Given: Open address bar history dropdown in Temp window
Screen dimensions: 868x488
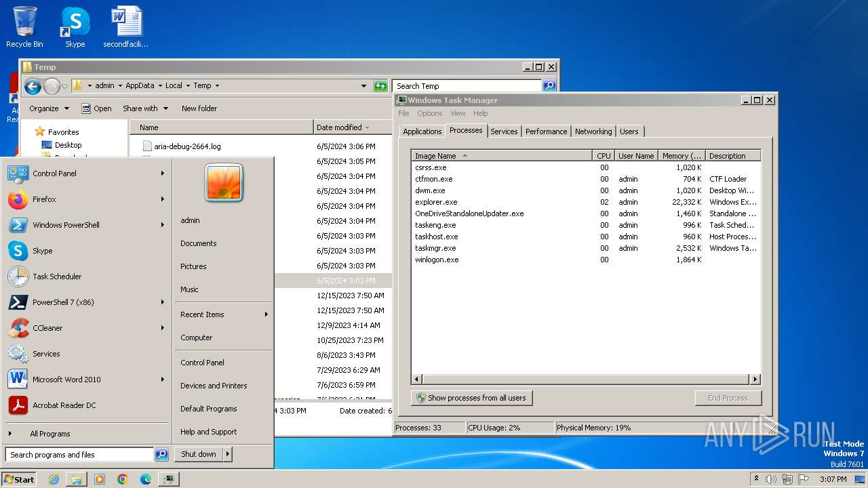Looking at the screenshot, I should pyautogui.click(x=364, y=86).
